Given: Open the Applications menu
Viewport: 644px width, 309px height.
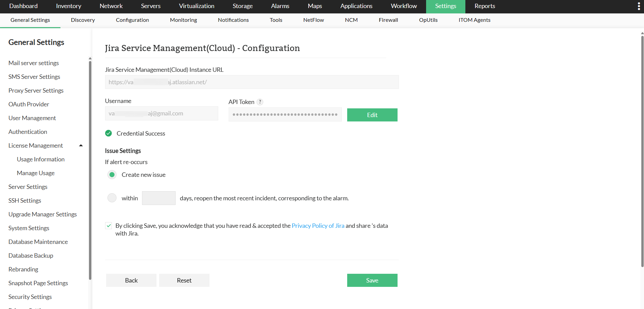Looking at the screenshot, I should [x=356, y=6].
